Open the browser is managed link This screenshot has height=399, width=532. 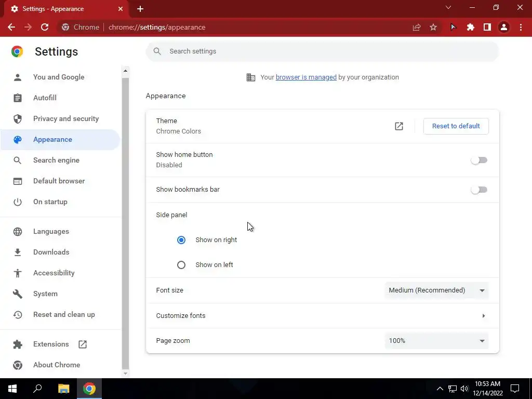[x=306, y=77]
